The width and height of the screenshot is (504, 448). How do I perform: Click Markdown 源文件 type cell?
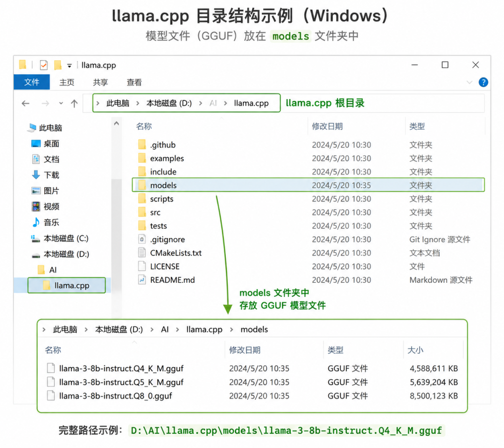[x=441, y=280]
